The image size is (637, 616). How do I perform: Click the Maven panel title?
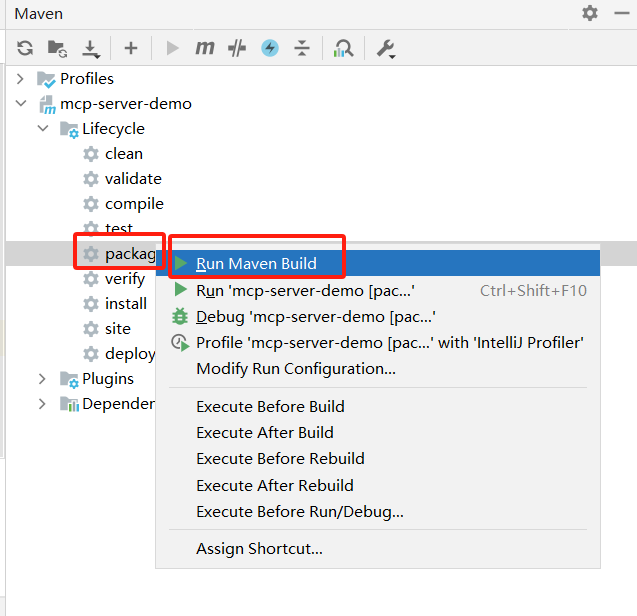click(x=39, y=14)
